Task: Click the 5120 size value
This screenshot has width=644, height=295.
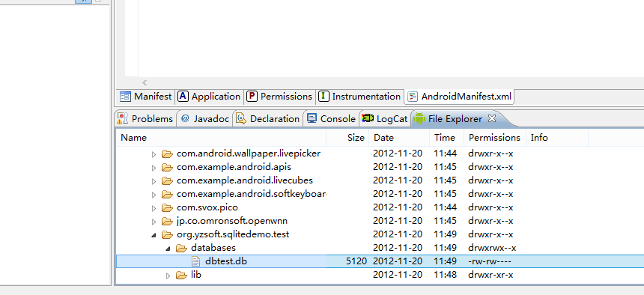Action: coord(356,261)
